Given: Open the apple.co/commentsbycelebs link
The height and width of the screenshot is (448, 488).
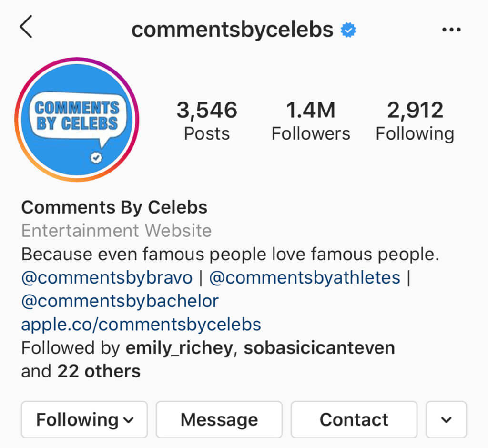Looking at the screenshot, I should [x=141, y=325].
